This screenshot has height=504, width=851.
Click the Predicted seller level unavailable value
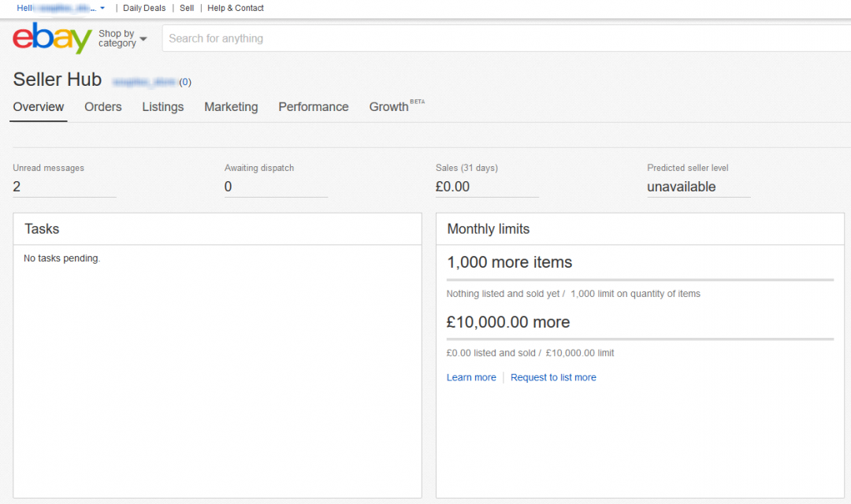681,187
